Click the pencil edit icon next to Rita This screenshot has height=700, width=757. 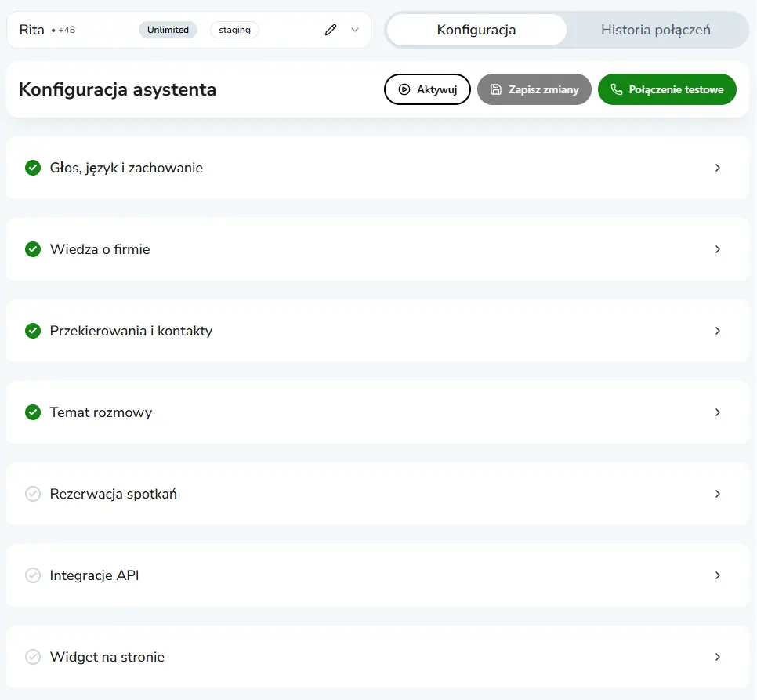point(331,30)
